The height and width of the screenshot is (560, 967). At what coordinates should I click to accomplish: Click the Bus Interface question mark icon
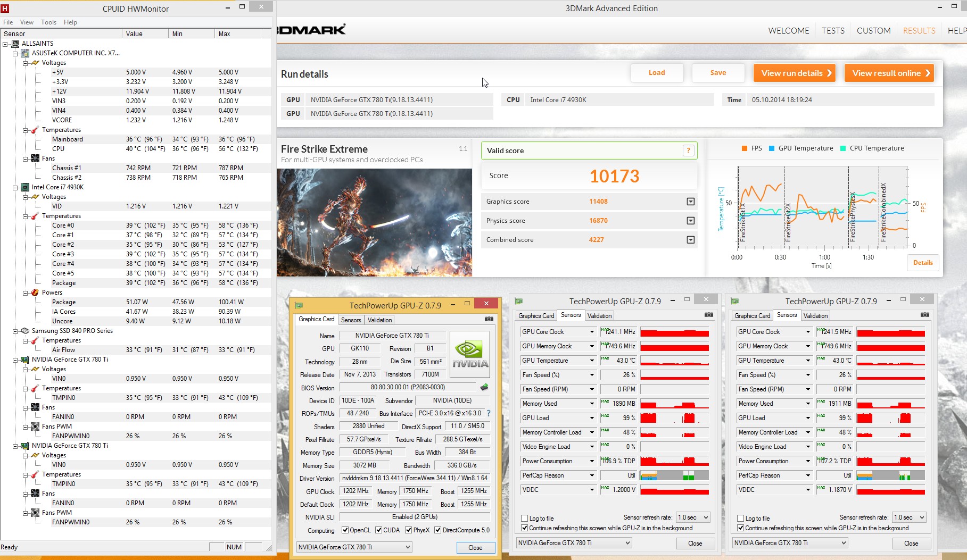[x=489, y=413]
